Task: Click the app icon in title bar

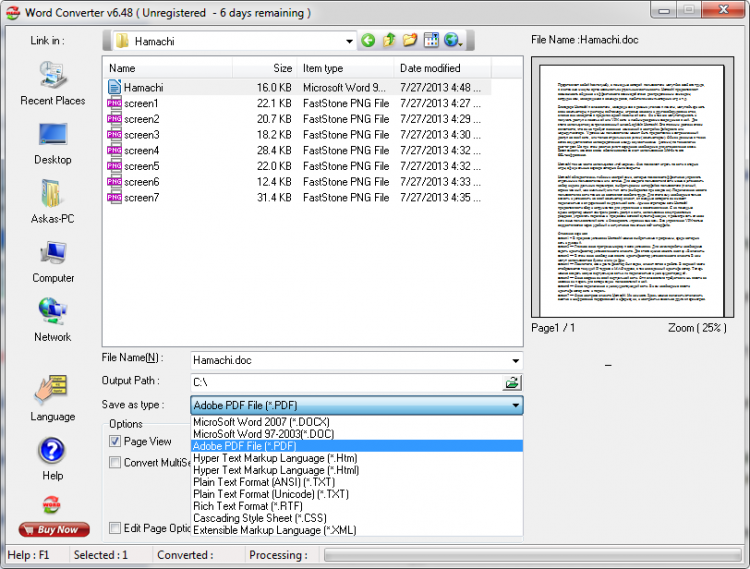Action: [x=12, y=13]
